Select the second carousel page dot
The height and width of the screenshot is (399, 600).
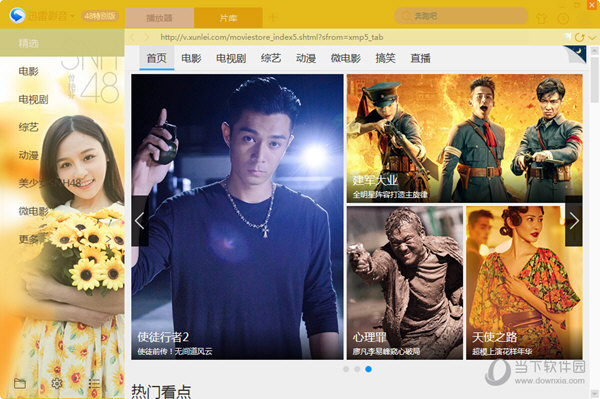point(357,369)
